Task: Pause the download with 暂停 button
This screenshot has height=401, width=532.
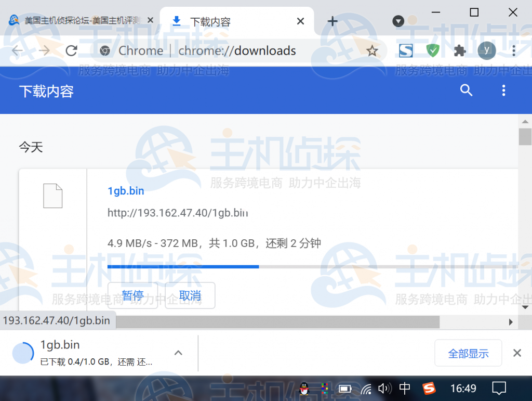Action: coord(132,295)
